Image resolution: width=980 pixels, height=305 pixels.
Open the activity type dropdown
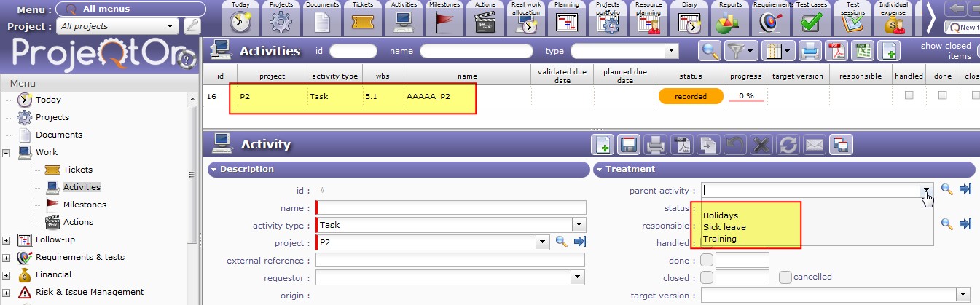579,225
